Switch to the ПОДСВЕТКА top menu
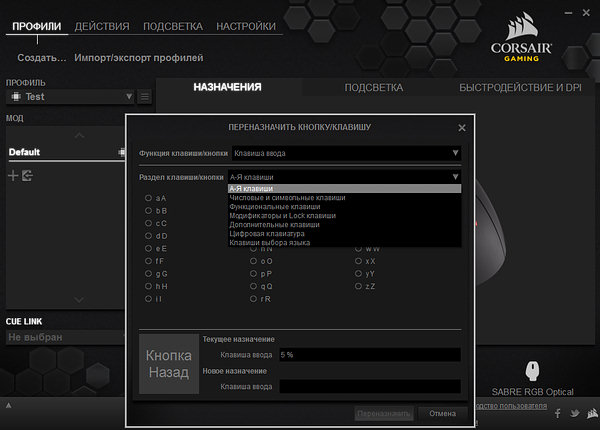600x430 pixels. [171, 26]
